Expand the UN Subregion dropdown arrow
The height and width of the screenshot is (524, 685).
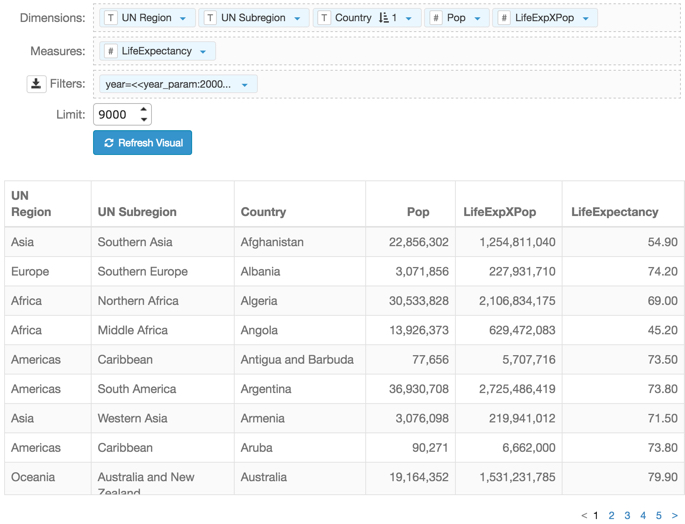[297, 18]
